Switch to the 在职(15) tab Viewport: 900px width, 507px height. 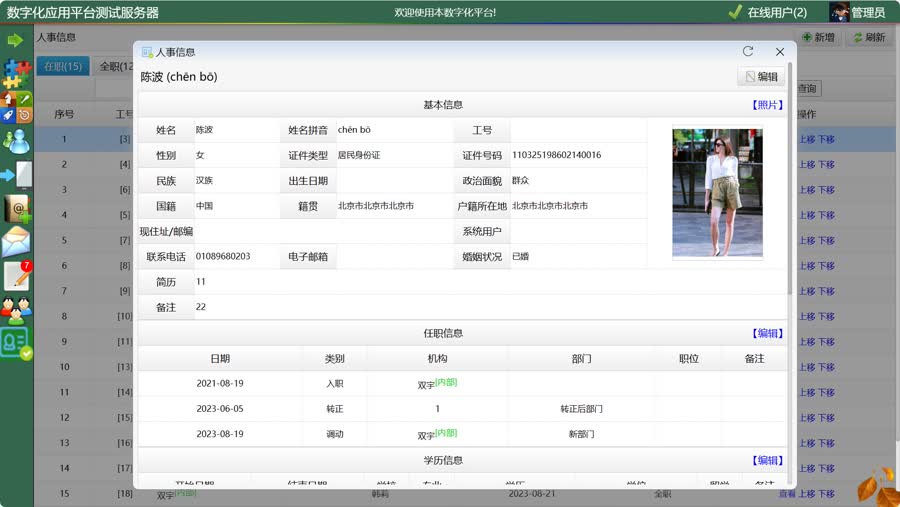62,66
